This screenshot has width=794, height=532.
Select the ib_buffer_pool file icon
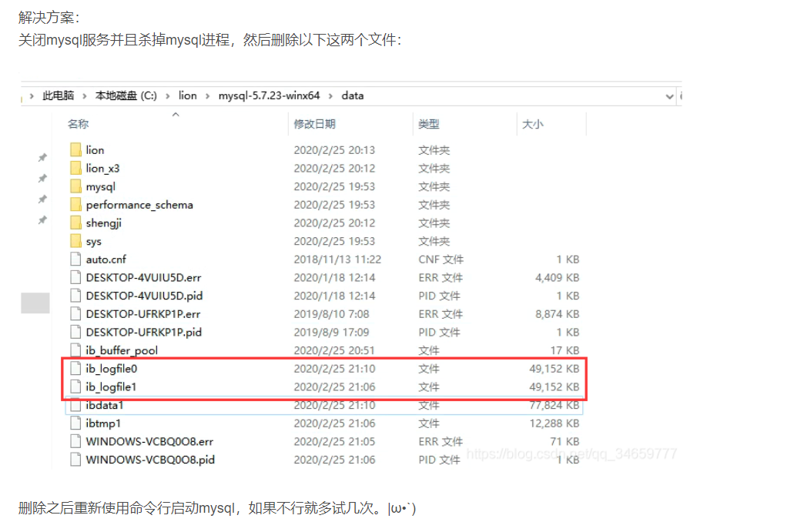pos(74,350)
